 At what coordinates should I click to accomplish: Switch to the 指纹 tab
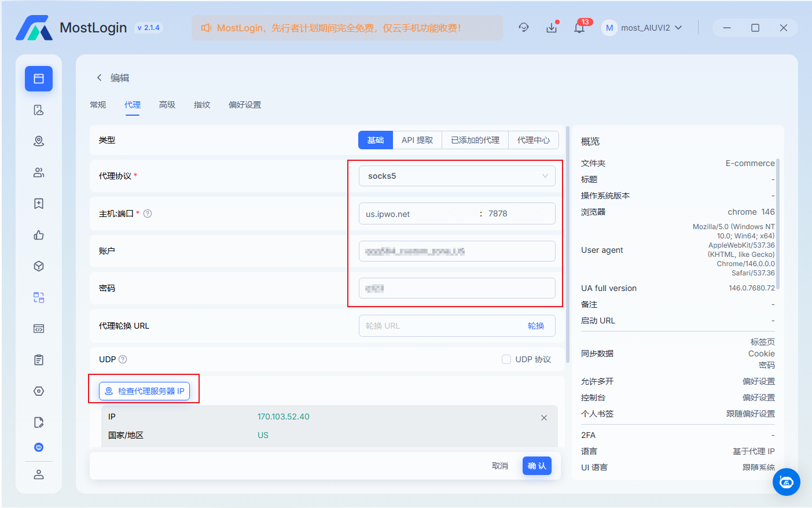(202, 105)
